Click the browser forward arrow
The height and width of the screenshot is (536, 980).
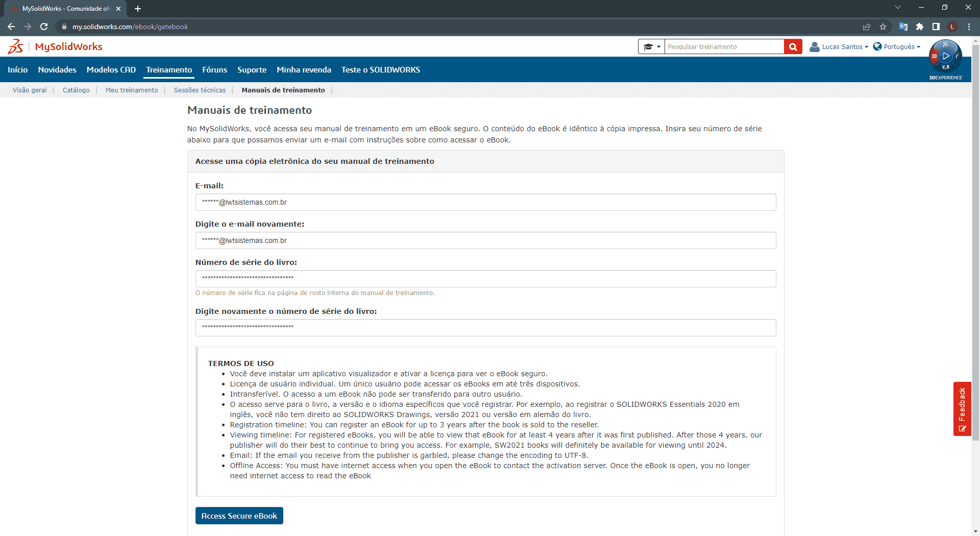pyautogui.click(x=28, y=27)
